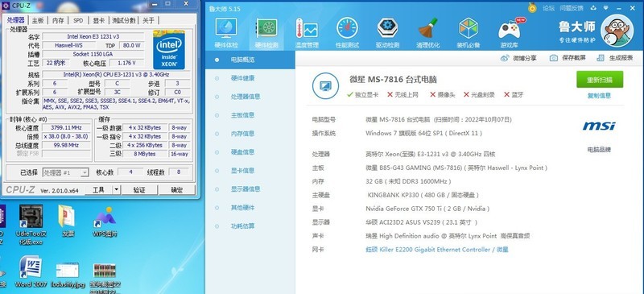Switch to the 显卡 tab in CPU-Z

[98, 20]
